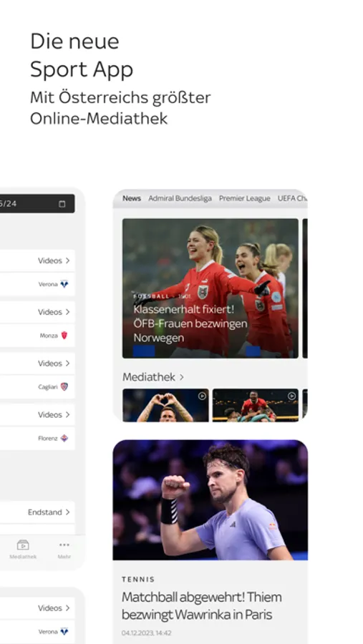Image resolution: width=363 pixels, height=644 pixels.
Task: Open the heart-gesture Mediathek video thumbnail
Action: click(x=165, y=406)
